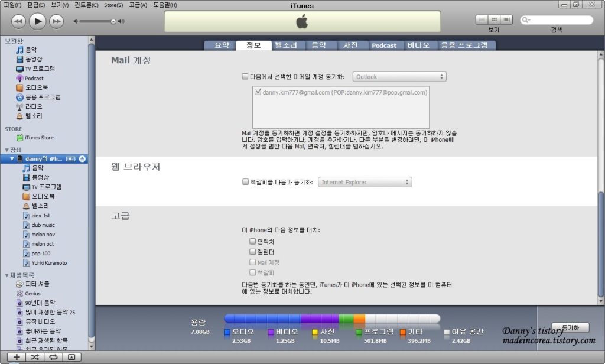605x364 pixels.
Task: Collapse the danny의 iPhone device tree
Action: 12,158
